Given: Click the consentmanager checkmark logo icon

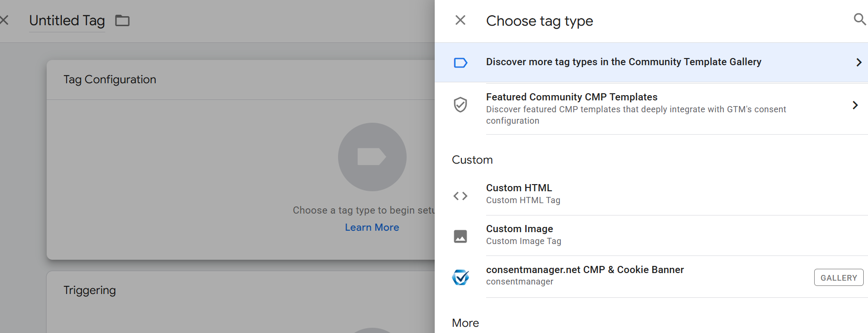Looking at the screenshot, I should point(460,277).
